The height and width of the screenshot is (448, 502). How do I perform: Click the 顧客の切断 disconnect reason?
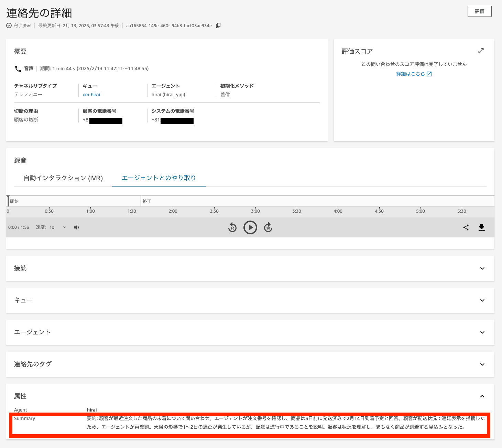(x=26, y=120)
